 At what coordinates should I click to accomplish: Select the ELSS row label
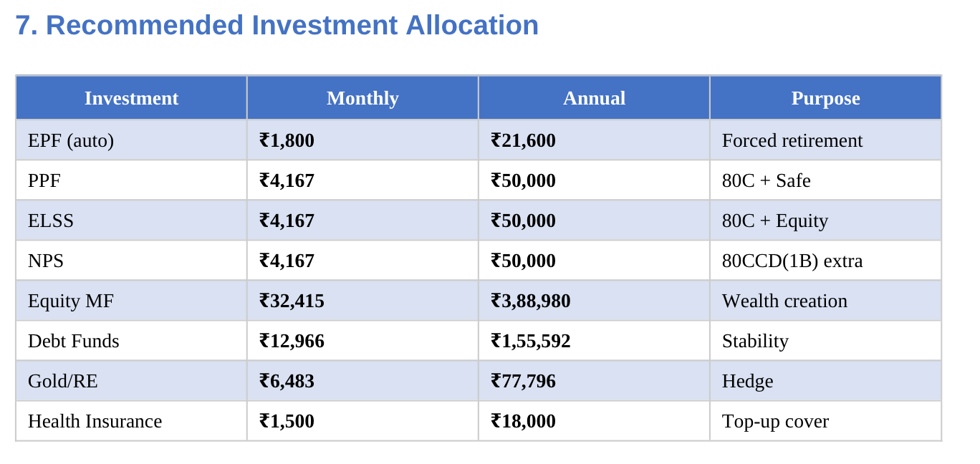click(x=51, y=221)
